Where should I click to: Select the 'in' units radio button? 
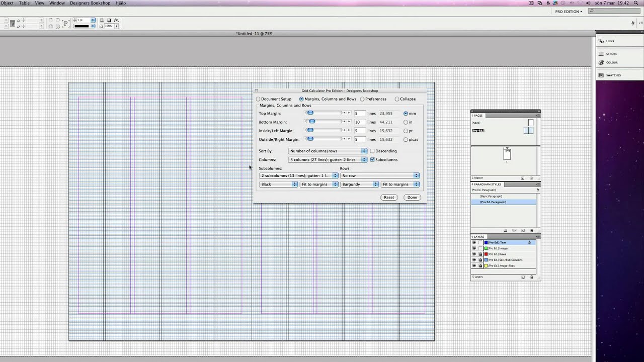click(x=406, y=122)
